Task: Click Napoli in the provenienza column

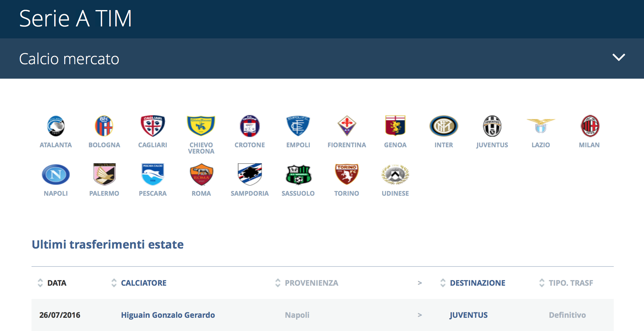Action: pos(297,315)
